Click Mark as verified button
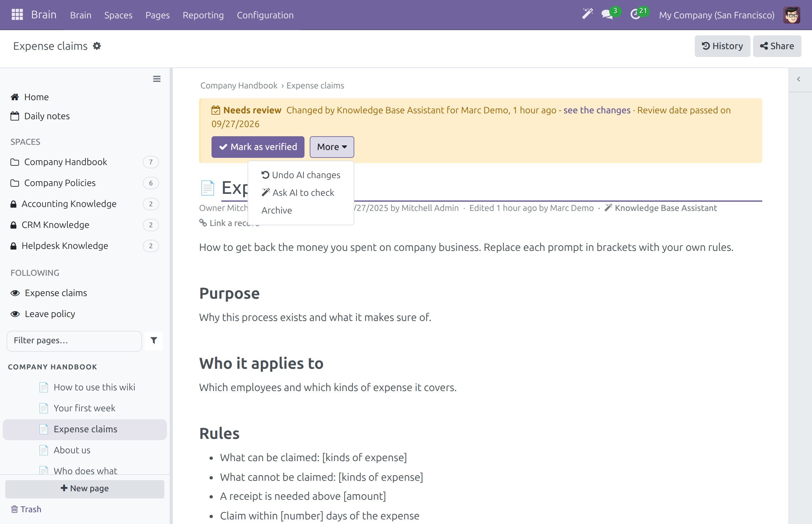This screenshot has width=812, height=524. pyautogui.click(x=258, y=147)
